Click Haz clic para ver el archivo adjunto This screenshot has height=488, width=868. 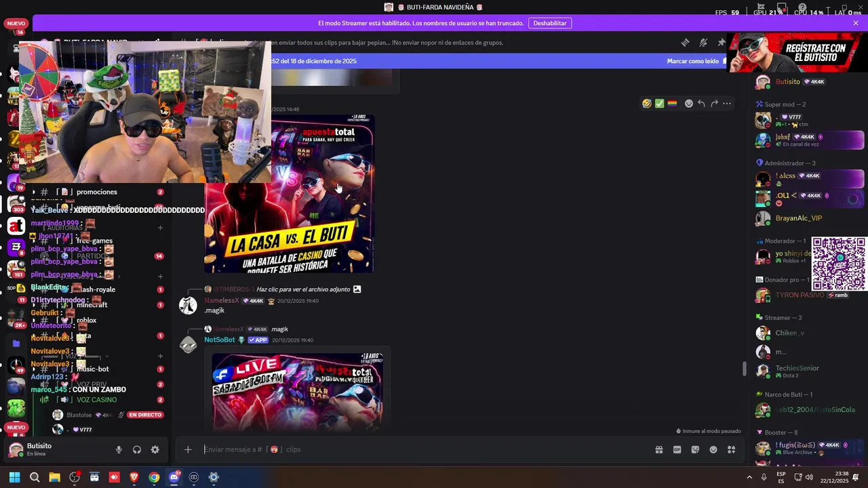[x=303, y=289]
